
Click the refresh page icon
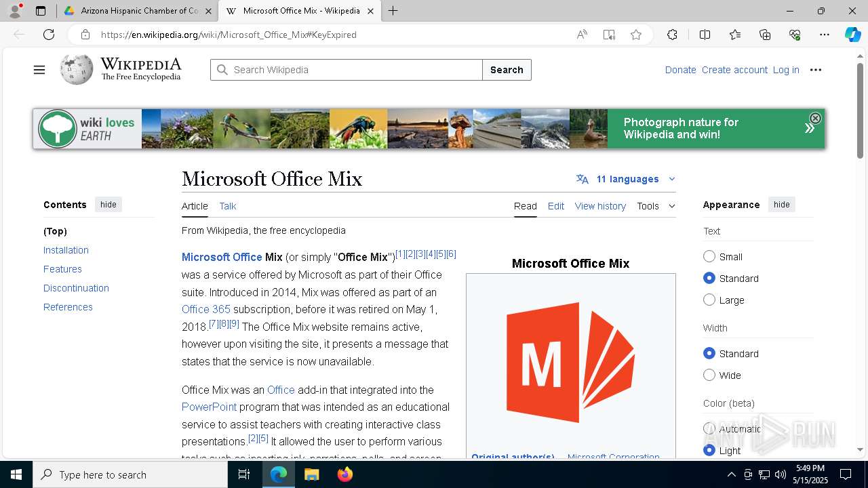[49, 35]
